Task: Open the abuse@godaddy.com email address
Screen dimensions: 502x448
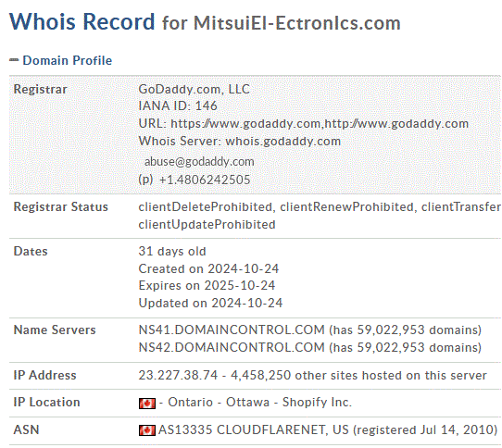Action: [199, 162]
